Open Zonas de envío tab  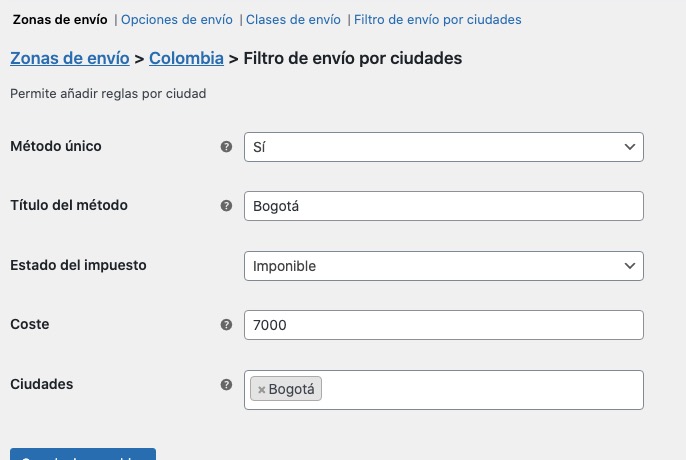(x=60, y=20)
